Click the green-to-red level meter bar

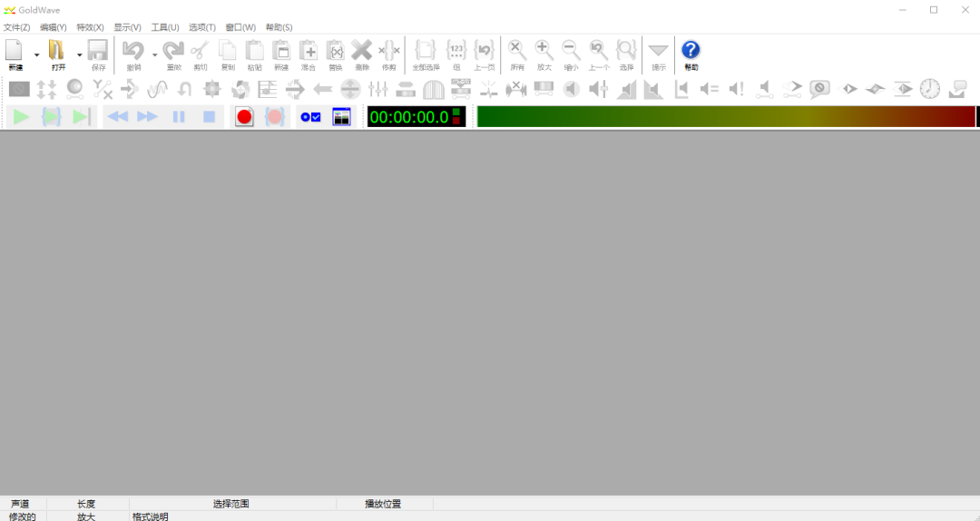tap(725, 116)
